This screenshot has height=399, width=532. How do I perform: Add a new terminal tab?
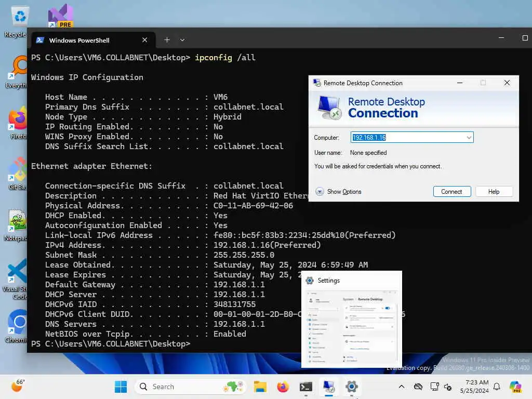click(167, 40)
